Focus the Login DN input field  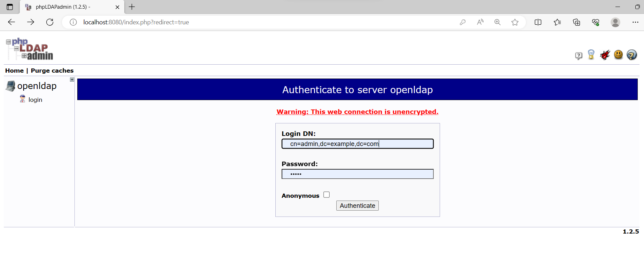click(358, 144)
